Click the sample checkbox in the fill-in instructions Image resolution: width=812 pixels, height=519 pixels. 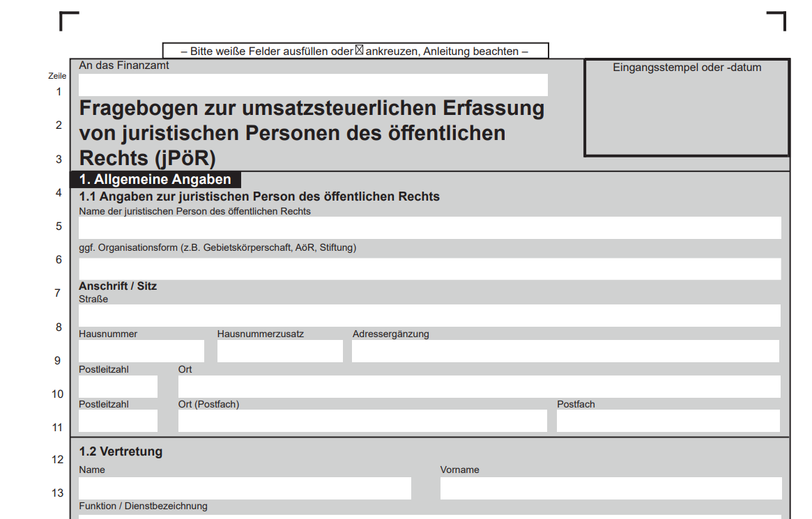click(360, 50)
